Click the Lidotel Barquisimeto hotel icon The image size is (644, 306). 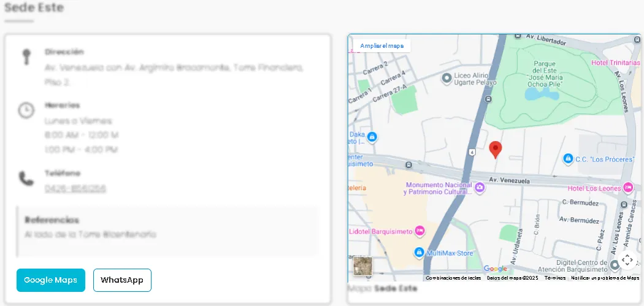(420, 231)
